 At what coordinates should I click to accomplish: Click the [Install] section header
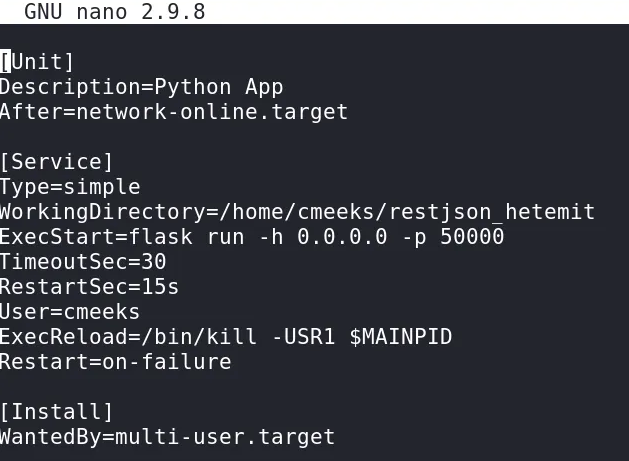click(57, 412)
